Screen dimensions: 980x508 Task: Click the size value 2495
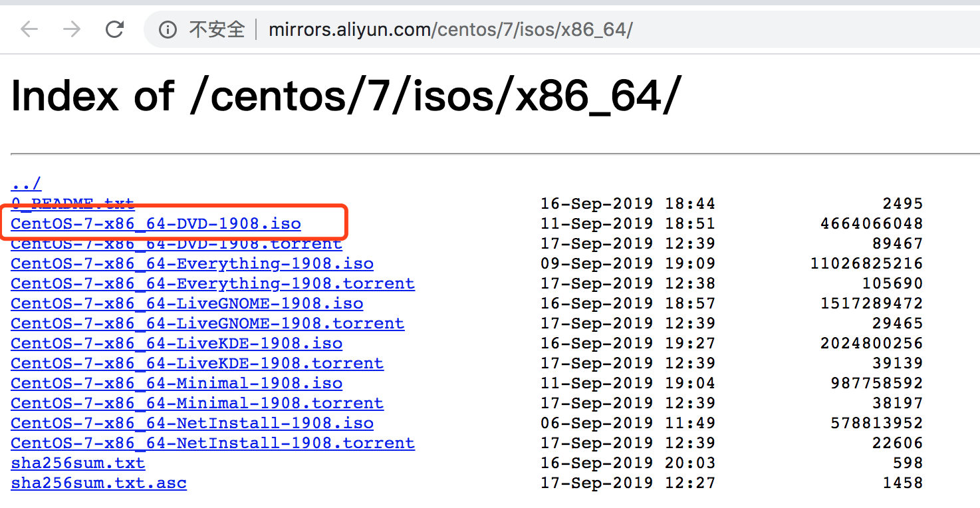point(903,203)
